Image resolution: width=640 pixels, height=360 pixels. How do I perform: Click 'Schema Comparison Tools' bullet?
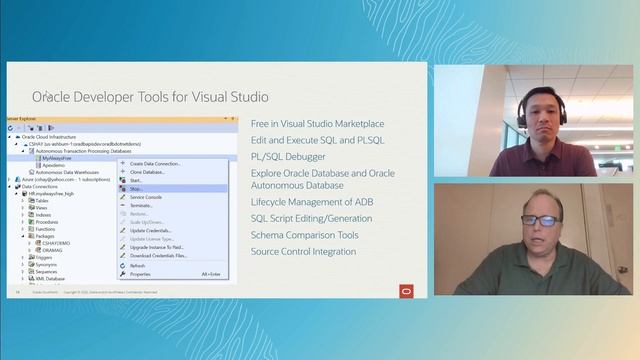pos(304,235)
